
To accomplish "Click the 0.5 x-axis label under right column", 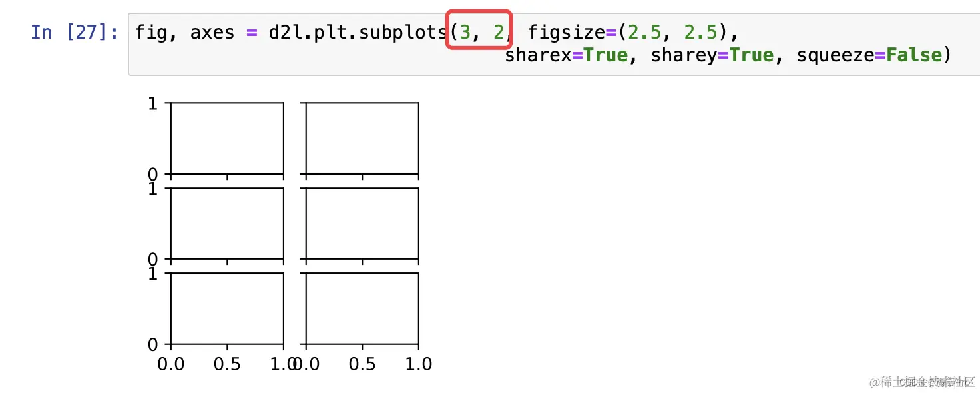I will [x=362, y=364].
